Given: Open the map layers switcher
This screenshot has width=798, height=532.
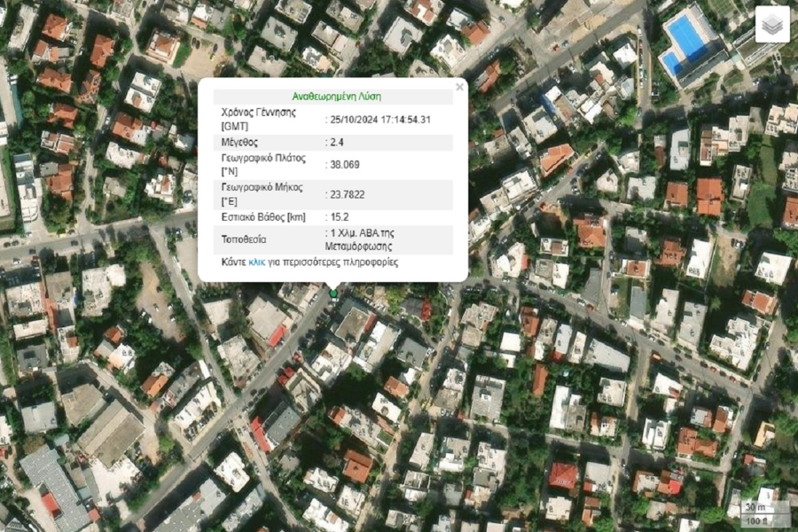Looking at the screenshot, I should tap(771, 25).
